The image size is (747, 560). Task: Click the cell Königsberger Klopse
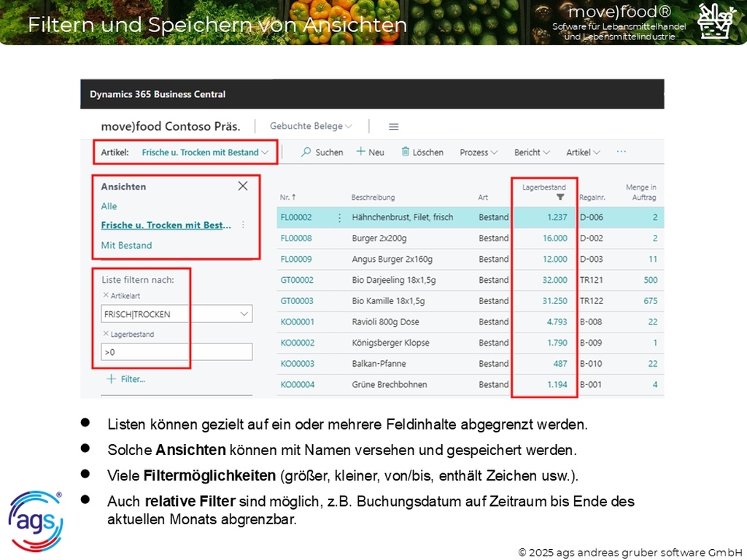[391, 343]
